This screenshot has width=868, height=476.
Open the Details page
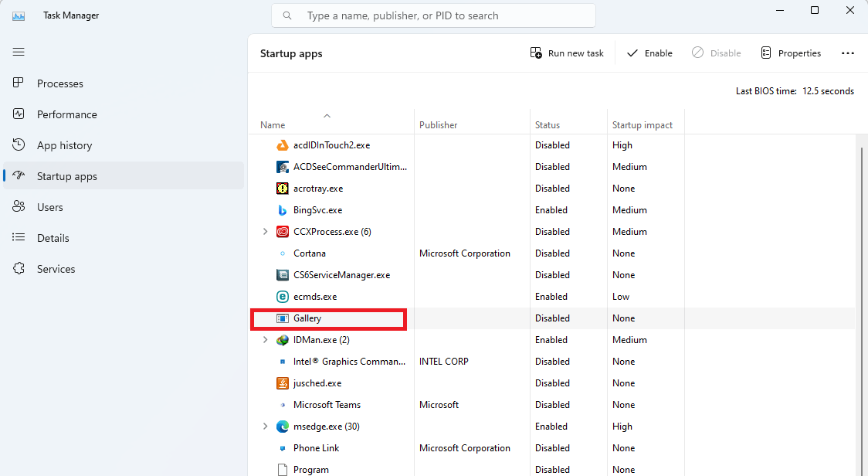pos(124,238)
